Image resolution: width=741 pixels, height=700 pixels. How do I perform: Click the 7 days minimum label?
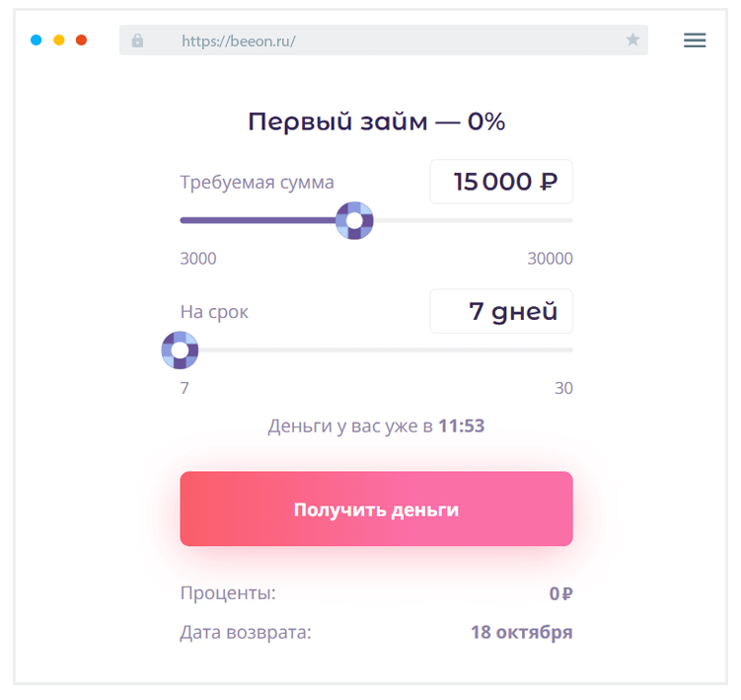(185, 388)
